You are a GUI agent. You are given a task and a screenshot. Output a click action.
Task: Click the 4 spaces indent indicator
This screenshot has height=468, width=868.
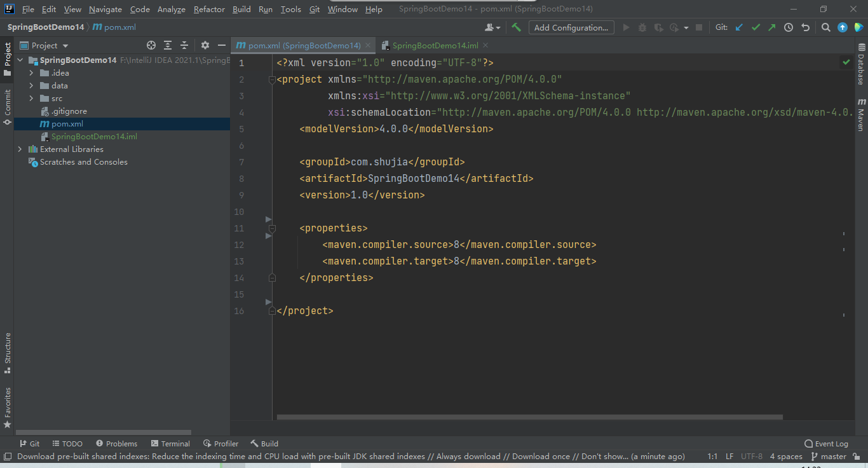(x=786, y=457)
